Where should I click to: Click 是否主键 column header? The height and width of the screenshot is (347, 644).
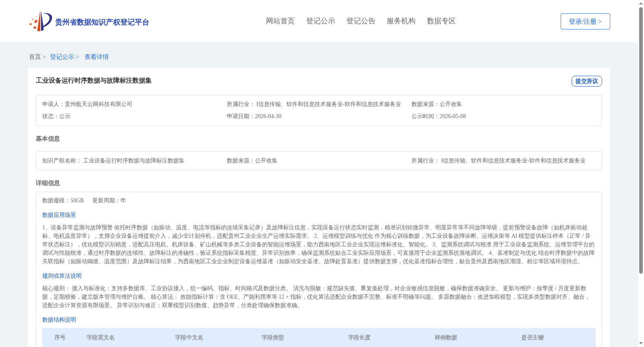pos(532,337)
